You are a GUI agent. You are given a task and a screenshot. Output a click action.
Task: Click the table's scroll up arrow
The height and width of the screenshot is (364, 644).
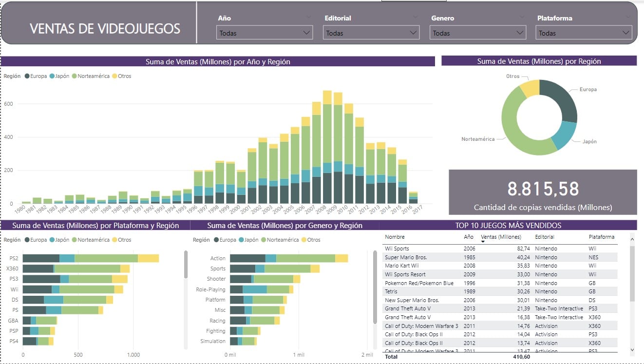point(632,239)
